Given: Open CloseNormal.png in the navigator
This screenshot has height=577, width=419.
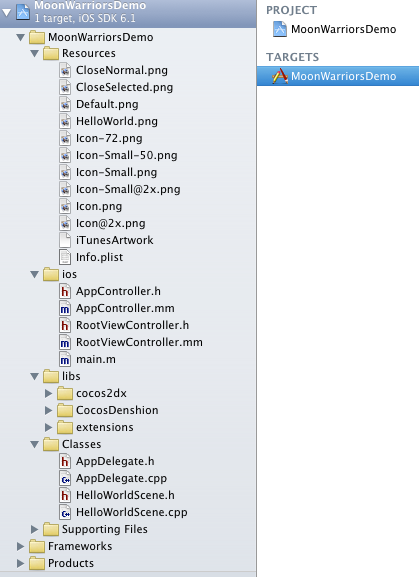Looking at the screenshot, I should 122,70.
